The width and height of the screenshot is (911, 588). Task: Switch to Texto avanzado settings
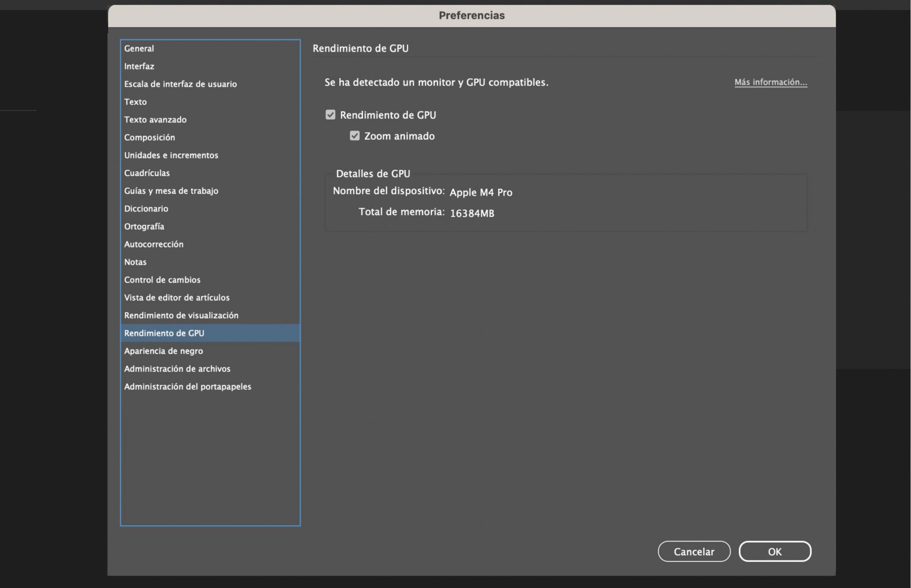[155, 120]
